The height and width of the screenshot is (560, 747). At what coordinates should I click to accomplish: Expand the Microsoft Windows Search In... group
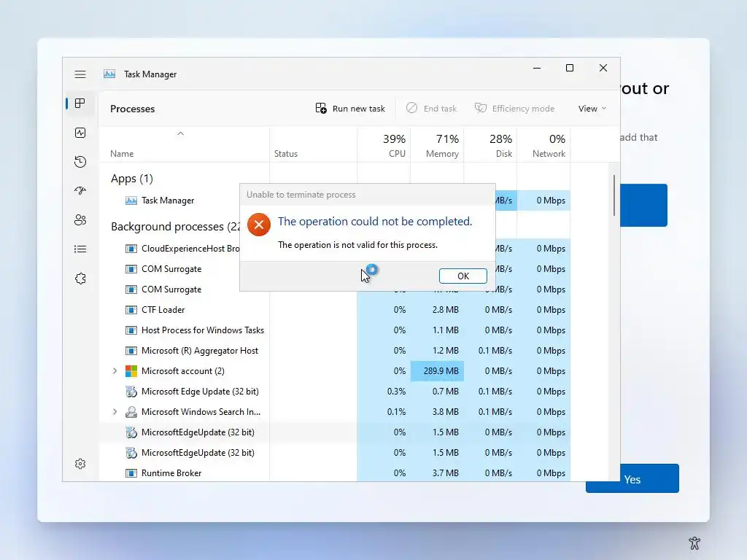115,412
